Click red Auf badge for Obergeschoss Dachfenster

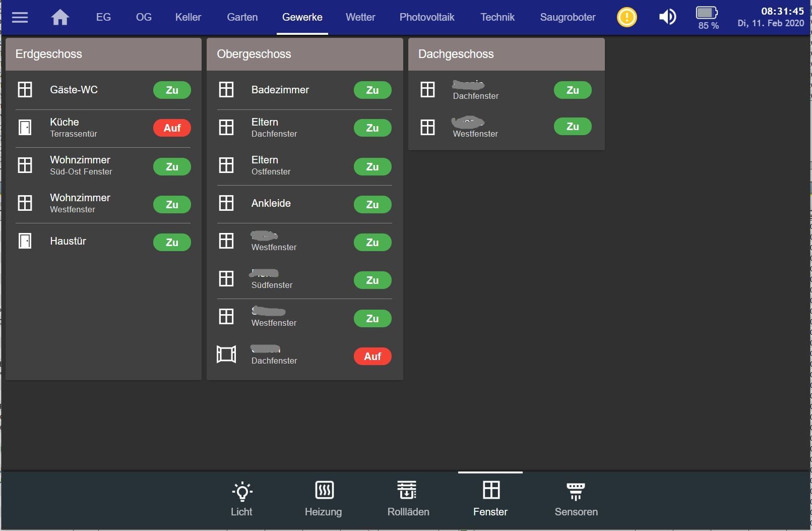pos(372,357)
